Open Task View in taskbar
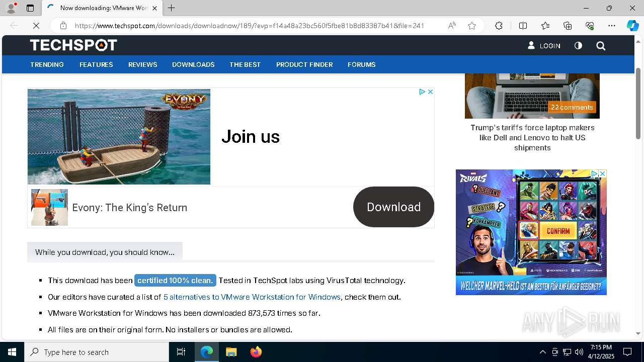 coord(181,352)
